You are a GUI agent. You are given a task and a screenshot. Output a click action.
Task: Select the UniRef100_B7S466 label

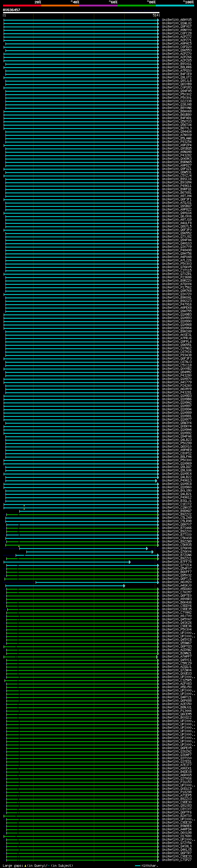tap(176, 528)
